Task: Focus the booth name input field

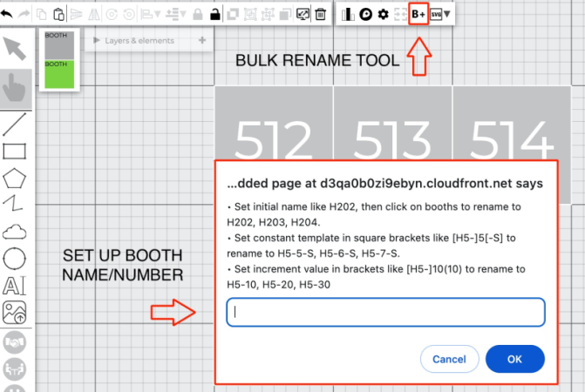Action: [385, 312]
